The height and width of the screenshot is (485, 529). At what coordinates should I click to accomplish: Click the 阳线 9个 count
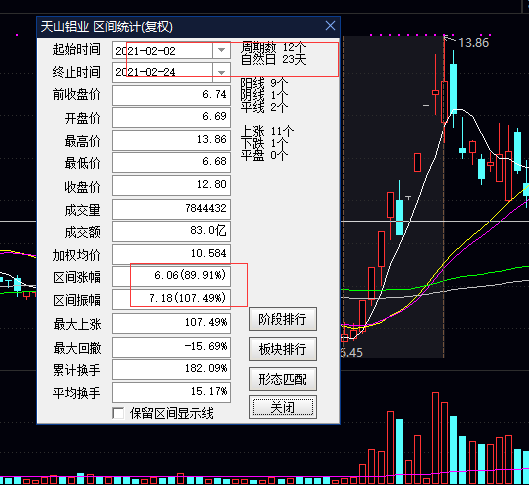(264, 83)
